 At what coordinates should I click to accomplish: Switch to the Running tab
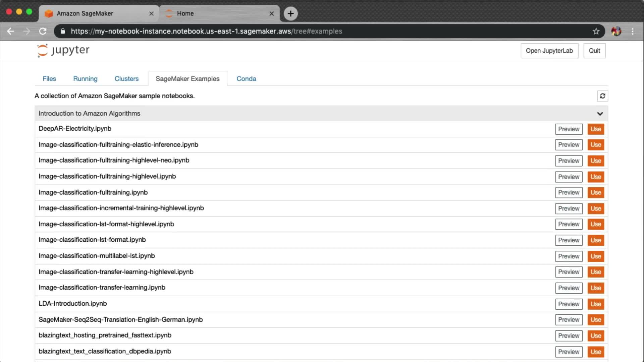click(85, 79)
